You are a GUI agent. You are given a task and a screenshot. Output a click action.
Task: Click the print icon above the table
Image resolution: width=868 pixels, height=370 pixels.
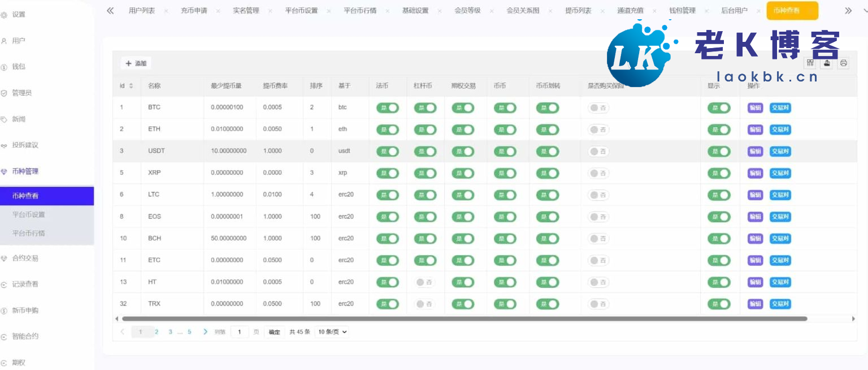pyautogui.click(x=843, y=63)
